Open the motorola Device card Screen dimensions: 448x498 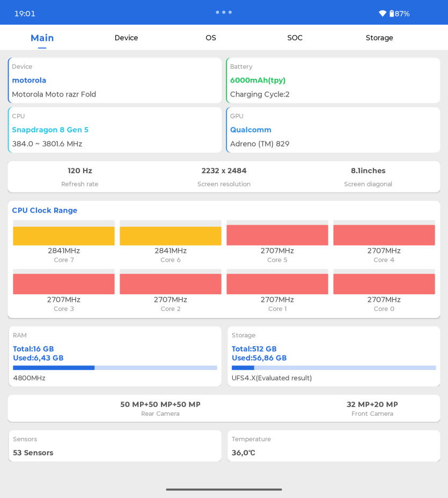[115, 80]
